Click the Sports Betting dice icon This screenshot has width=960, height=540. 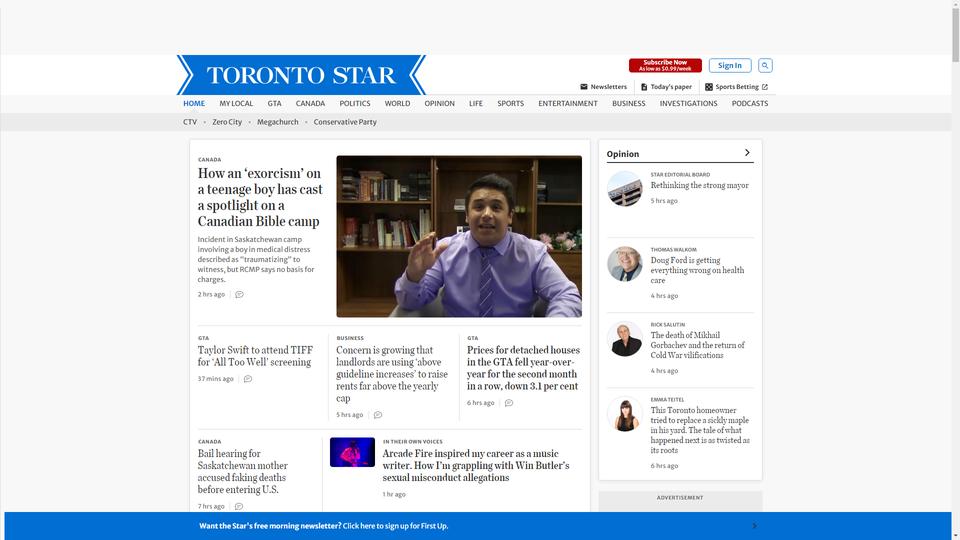tap(708, 87)
